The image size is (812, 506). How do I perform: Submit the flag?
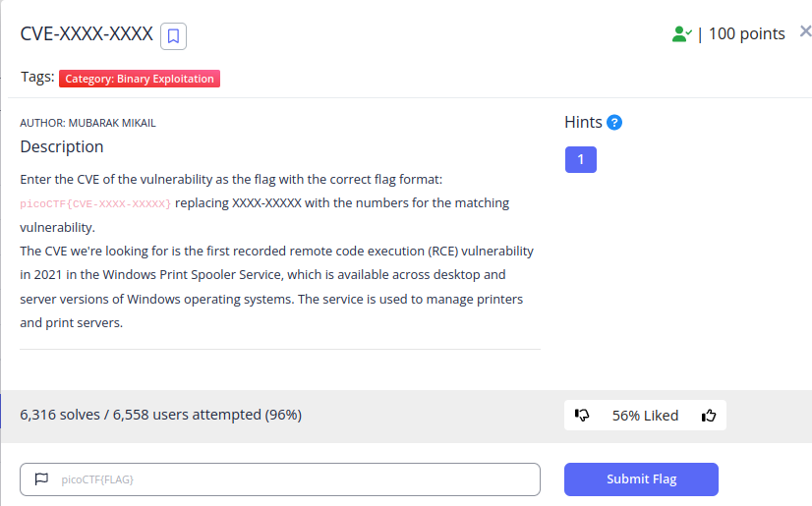(x=641, y=479)
